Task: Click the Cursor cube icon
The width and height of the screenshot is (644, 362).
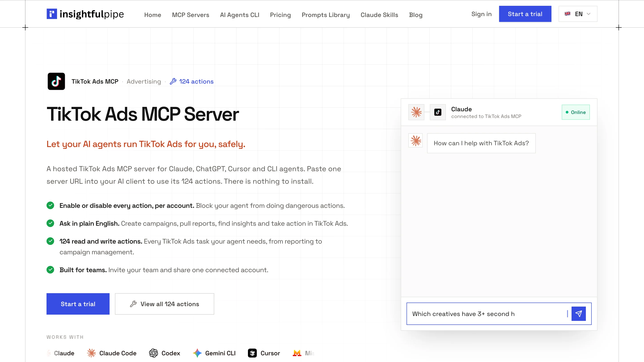Action: pyautogui.click(x=252, y=353)
